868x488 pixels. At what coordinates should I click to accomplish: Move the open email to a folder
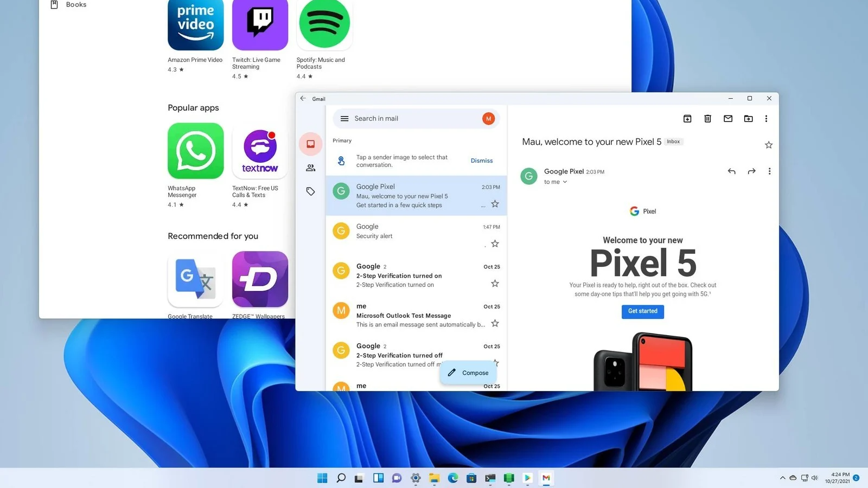point(748,119)
